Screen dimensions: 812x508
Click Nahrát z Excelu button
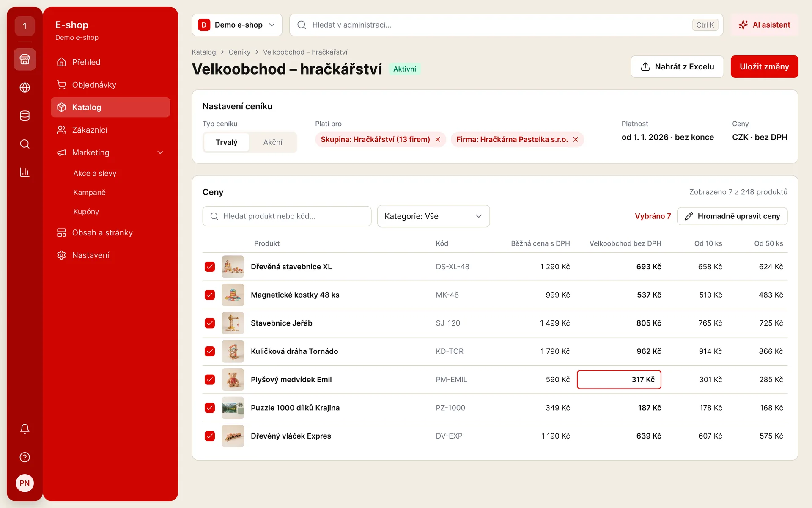click(x=677, y=66)
